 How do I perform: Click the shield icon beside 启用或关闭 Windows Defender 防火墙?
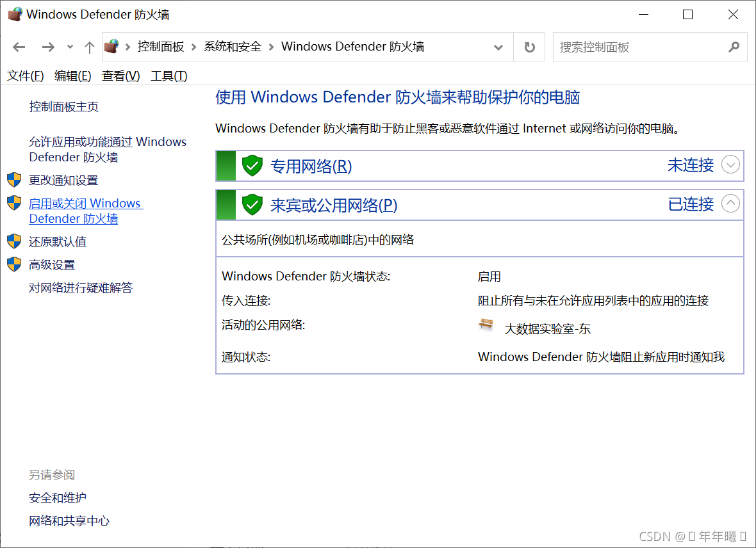[x=15, y=203]
